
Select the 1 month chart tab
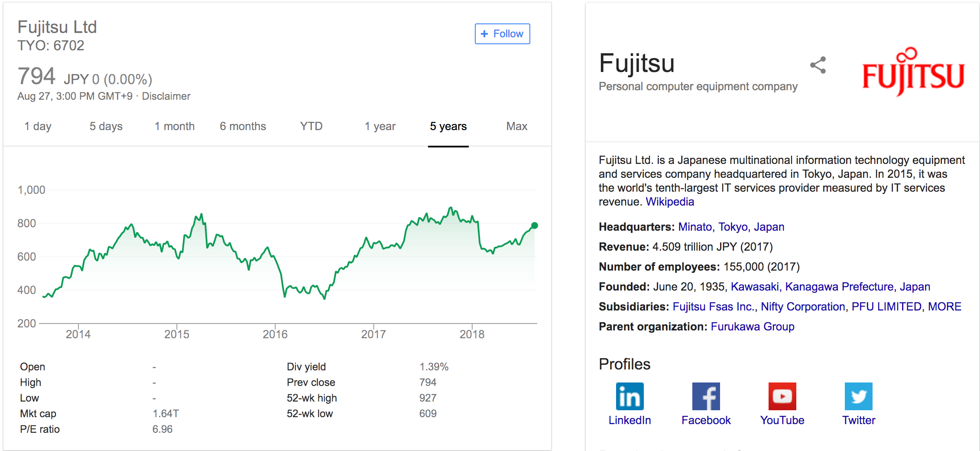175,126
